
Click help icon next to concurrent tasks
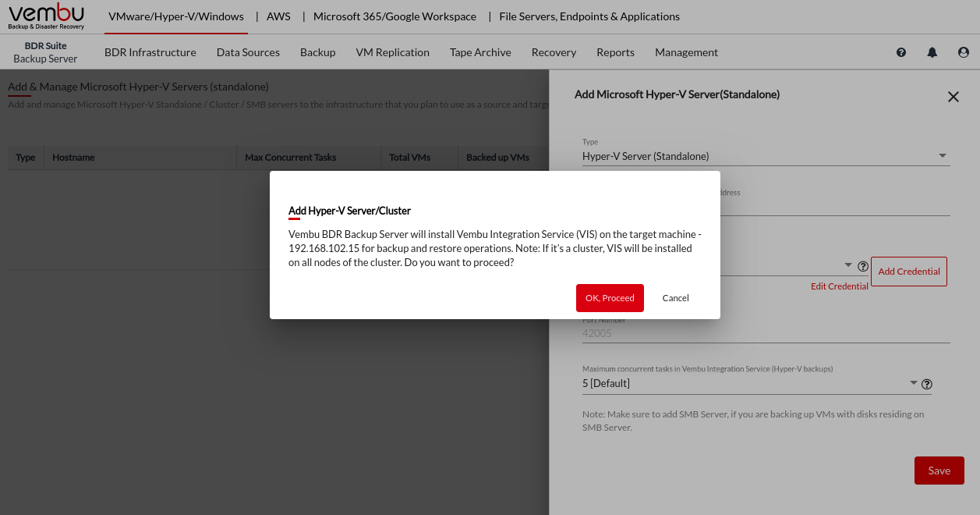click(x=927, y=384)
